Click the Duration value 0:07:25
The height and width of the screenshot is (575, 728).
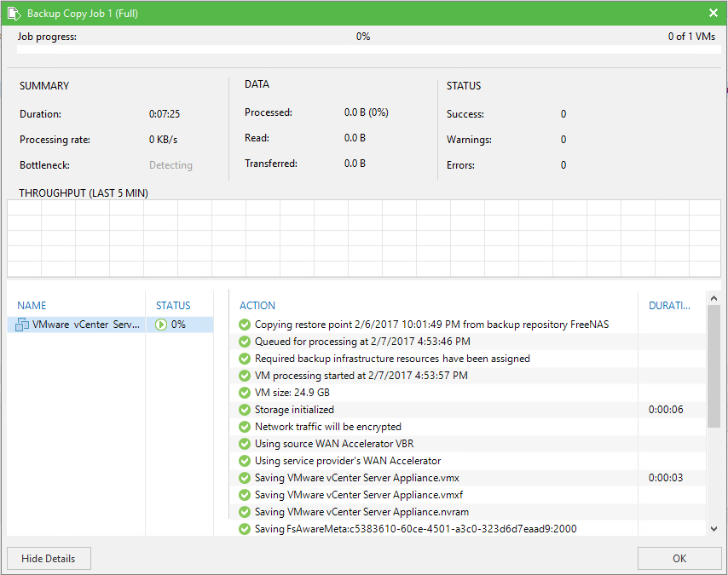point(165,113)
